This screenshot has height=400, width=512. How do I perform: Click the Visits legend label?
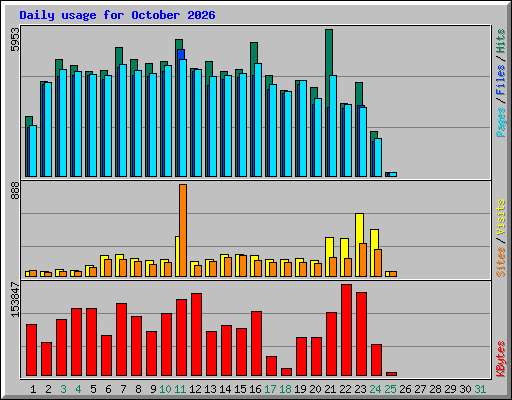[x=500, y=217]
